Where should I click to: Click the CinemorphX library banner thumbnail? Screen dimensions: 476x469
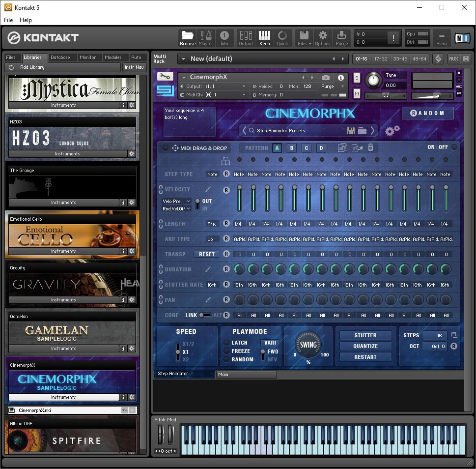[72, 382]
